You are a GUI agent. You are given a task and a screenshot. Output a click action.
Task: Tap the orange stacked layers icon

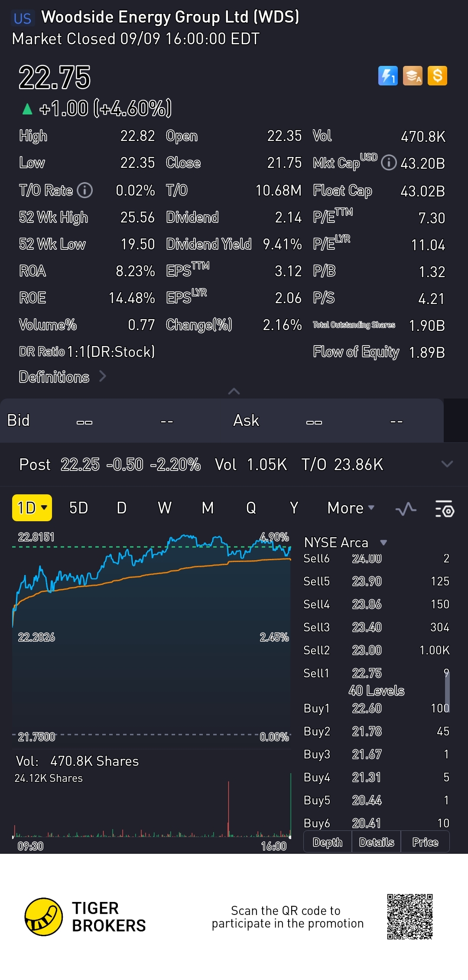click(413, 76)
